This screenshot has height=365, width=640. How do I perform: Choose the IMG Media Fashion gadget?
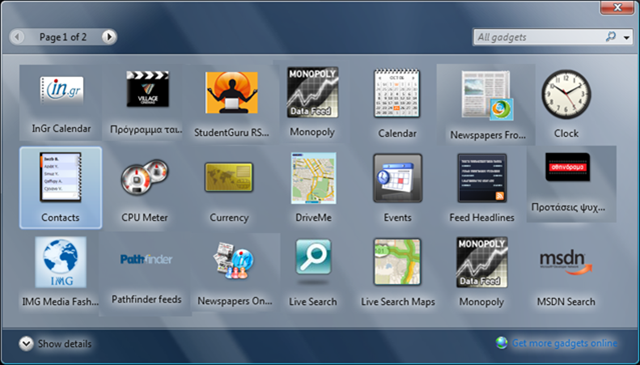60,272
